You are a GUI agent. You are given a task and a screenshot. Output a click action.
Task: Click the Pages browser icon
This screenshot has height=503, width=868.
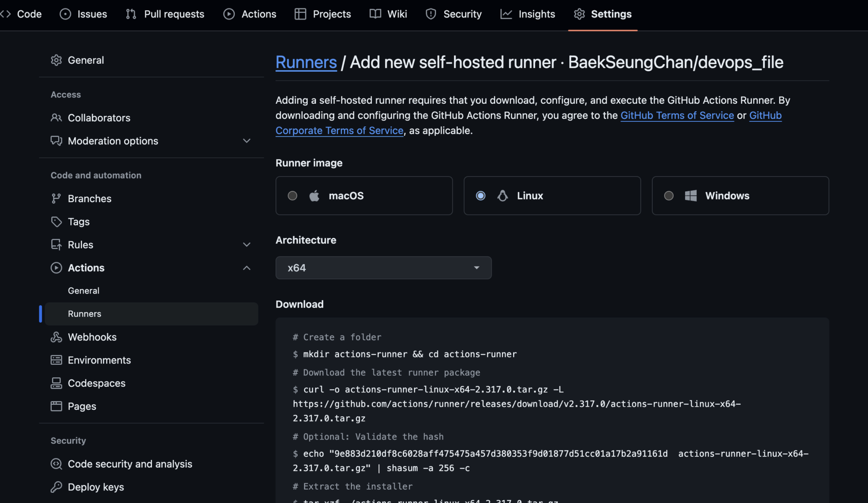click(56, 406)
